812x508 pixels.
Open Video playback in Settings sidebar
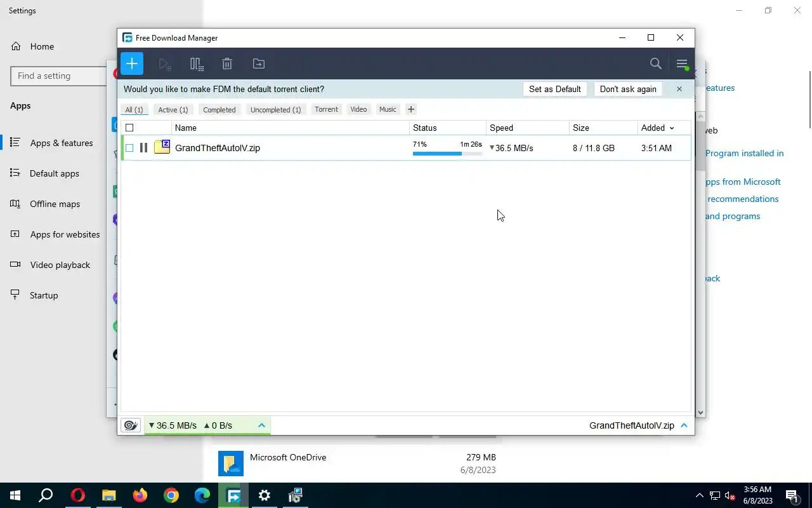60,265
